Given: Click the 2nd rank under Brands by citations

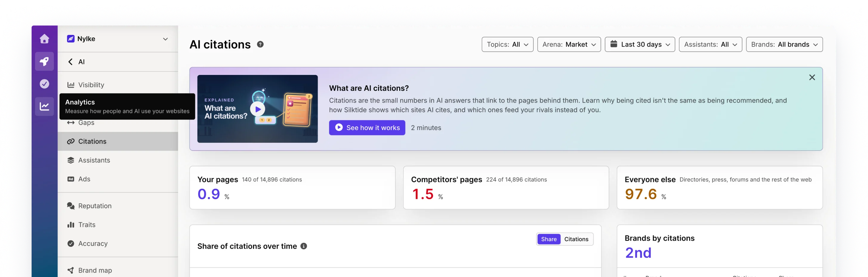Looking at the screenshot, I should (638, 253).
